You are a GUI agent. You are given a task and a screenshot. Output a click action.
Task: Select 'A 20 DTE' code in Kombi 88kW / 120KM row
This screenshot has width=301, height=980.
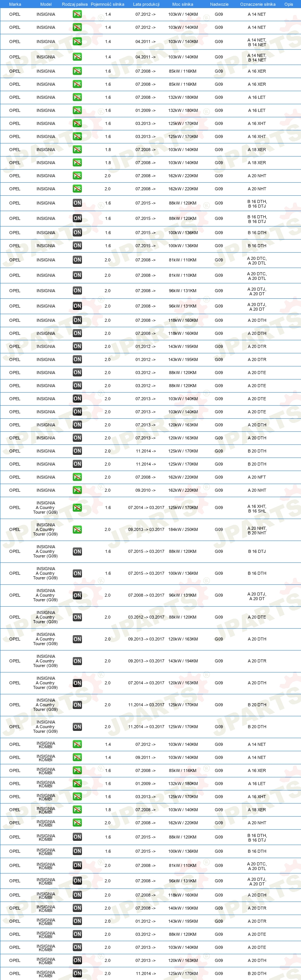pyautogui.click(x=257, y=934)
